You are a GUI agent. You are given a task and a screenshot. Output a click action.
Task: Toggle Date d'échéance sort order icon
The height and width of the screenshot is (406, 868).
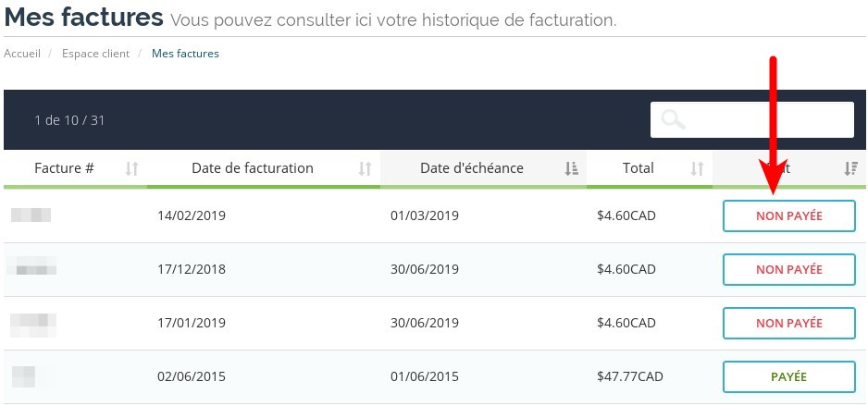(571, 168)
